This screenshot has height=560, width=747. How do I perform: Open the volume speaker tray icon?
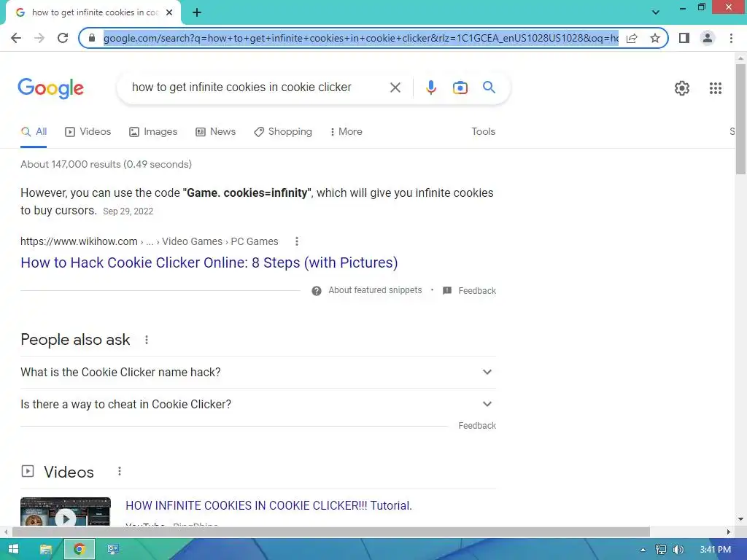pos(678,550)
